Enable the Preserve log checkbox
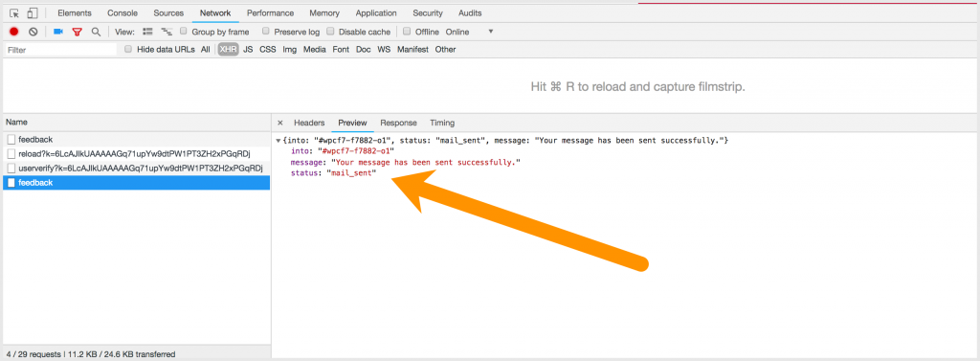Viewport: 980px width, 361px height. (x=266, y=32)
